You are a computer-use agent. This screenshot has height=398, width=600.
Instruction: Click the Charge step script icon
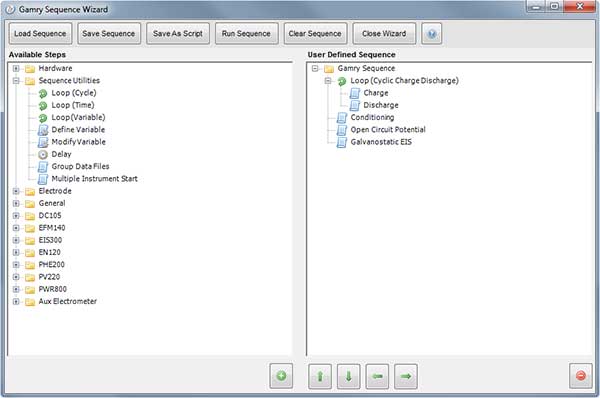click(355, 93)
